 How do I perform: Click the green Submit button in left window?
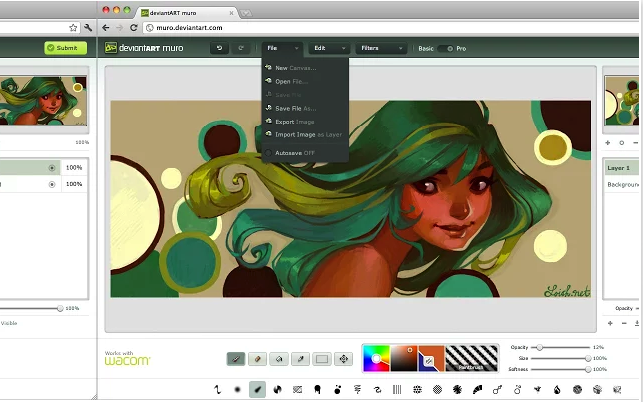coord(66,48)
